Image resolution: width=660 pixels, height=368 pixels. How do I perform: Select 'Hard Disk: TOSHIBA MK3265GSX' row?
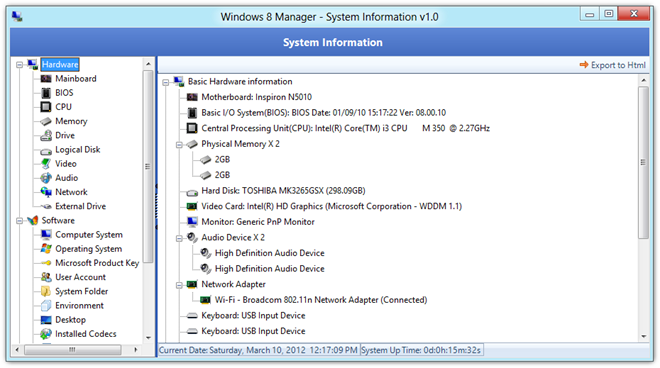[283, 191]
